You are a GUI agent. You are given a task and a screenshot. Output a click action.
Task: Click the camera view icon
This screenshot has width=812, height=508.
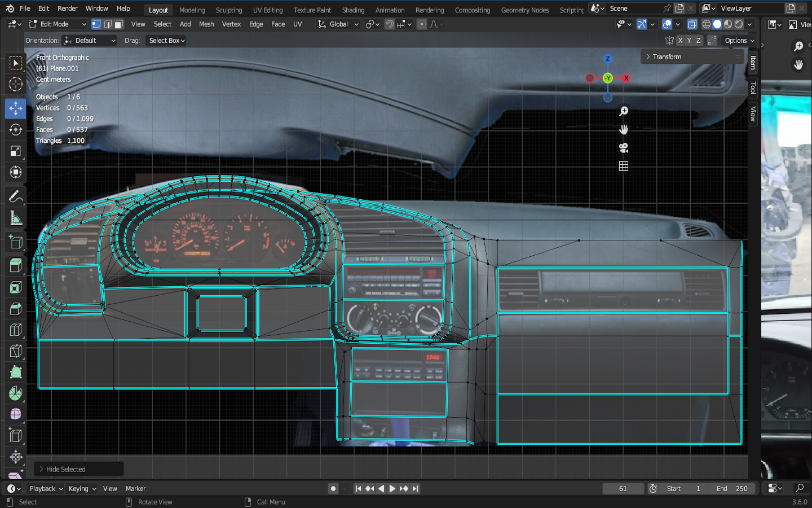click(623, 148)
